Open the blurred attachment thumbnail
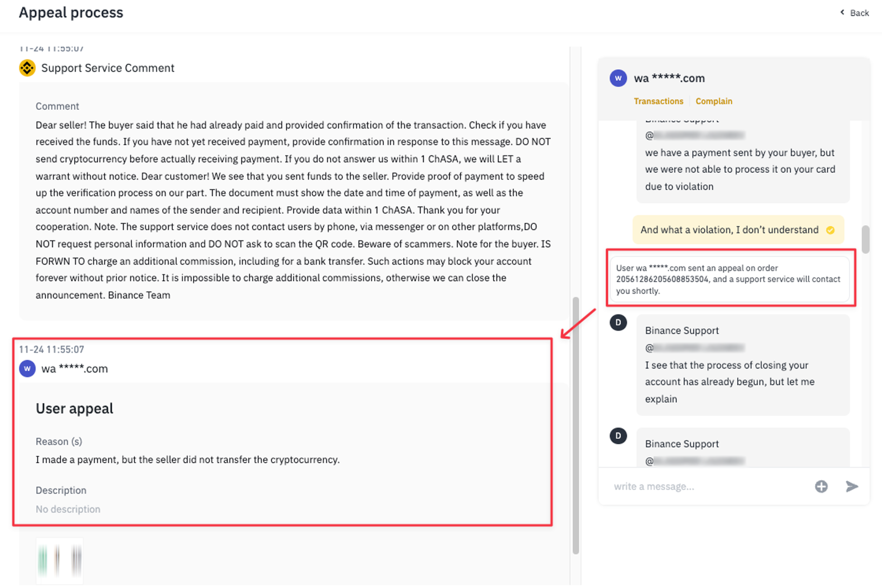Image resolution: width=882 pixels, height=588 pixels. coord(59,560)
